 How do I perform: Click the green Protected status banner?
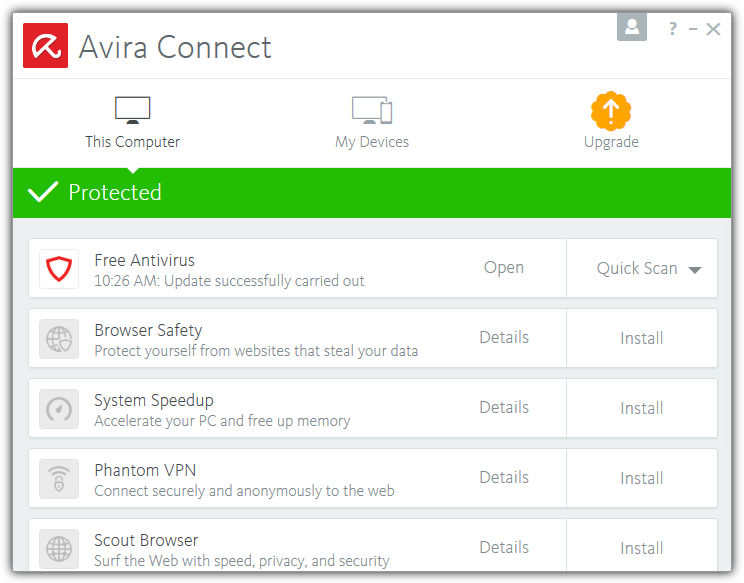[x=372, y=192]
